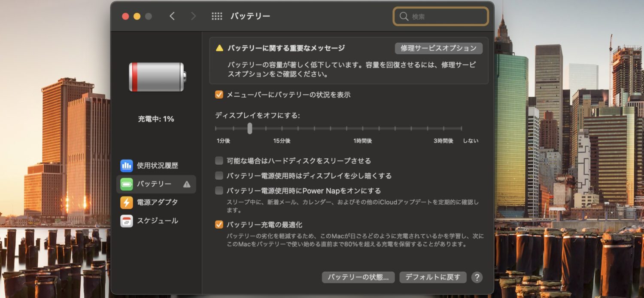
Task: Click the 修理サービスオプション button
Action: pos(439,48)
